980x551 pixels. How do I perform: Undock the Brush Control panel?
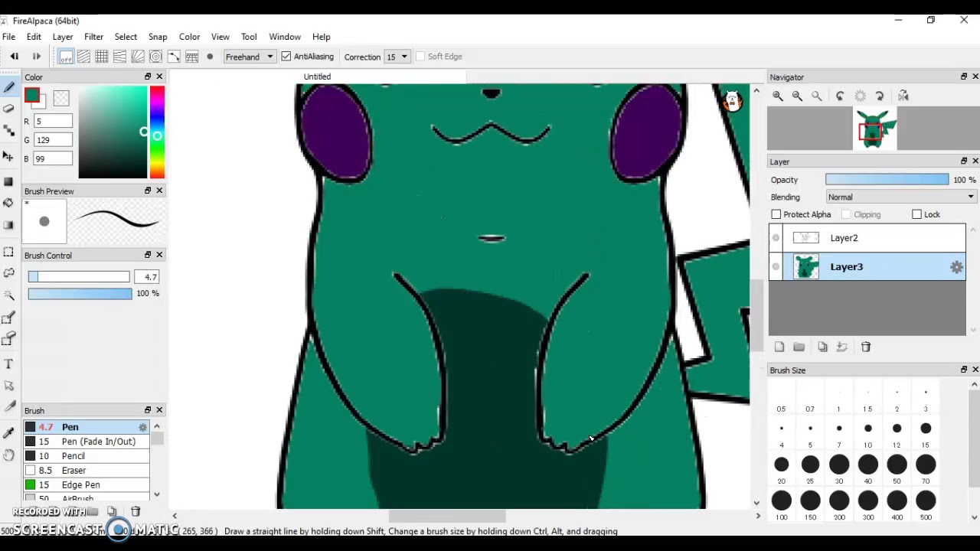(x=148, y=255)
